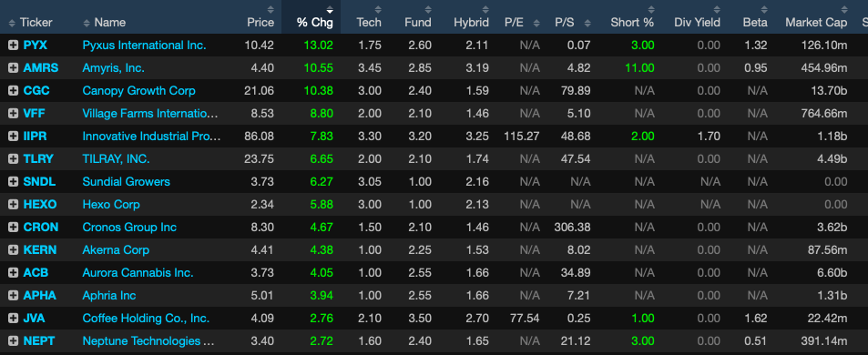Expand the KERN row plus icon
The height and width of the screenshot is (355, 868).
click(x=13, y=250)
